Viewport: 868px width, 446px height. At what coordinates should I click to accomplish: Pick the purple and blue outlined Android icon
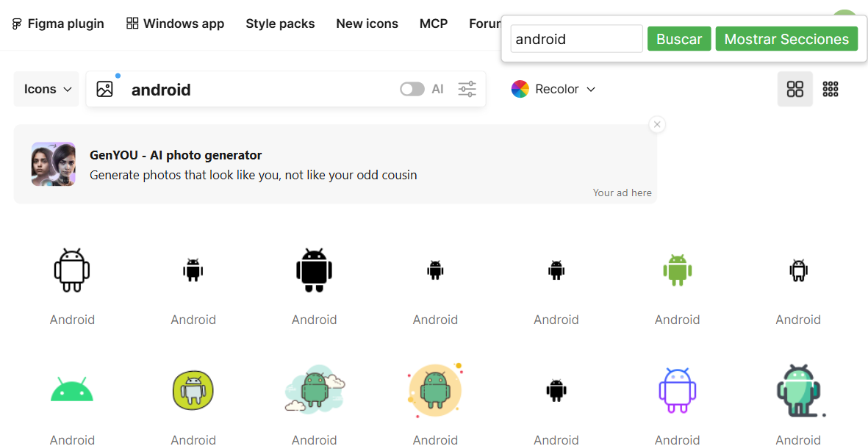[677, 390]
